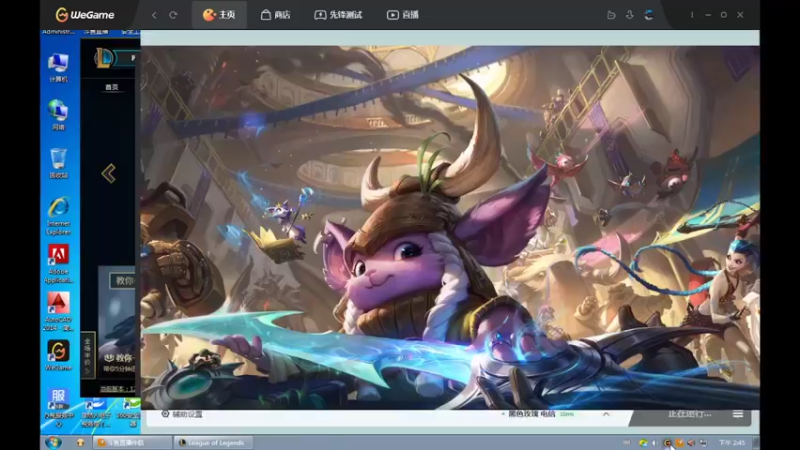
Task: Click the 教你 button in League client
Action: 123,280
